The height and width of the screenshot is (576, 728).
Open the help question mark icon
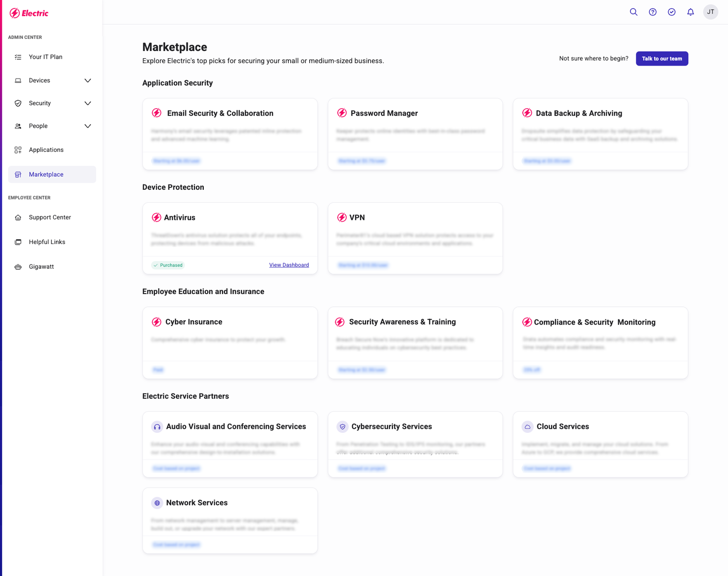[x=652, y=12]
